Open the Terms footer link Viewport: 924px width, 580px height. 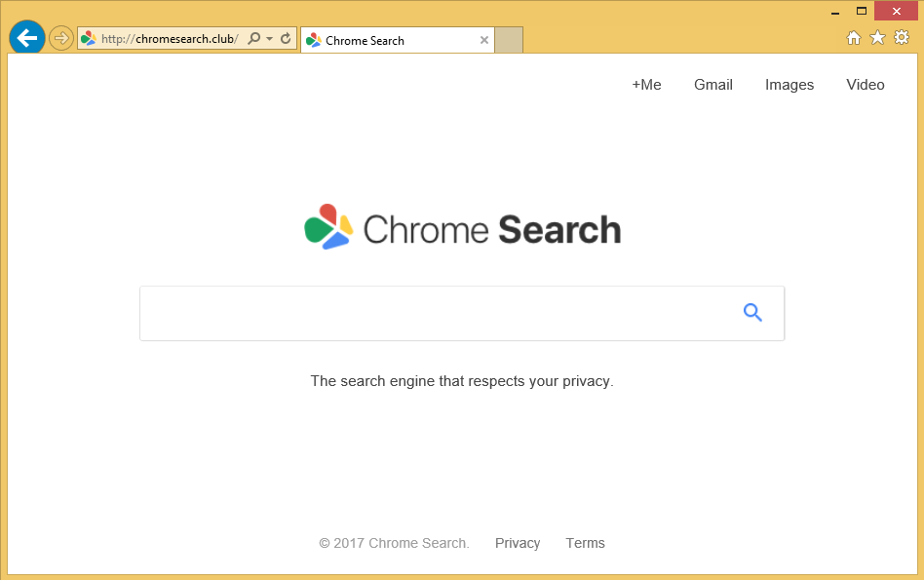tap(585, 543)
